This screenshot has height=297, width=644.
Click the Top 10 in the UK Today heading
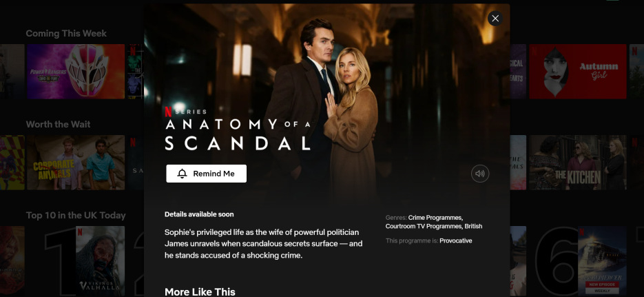coord(76,215)
